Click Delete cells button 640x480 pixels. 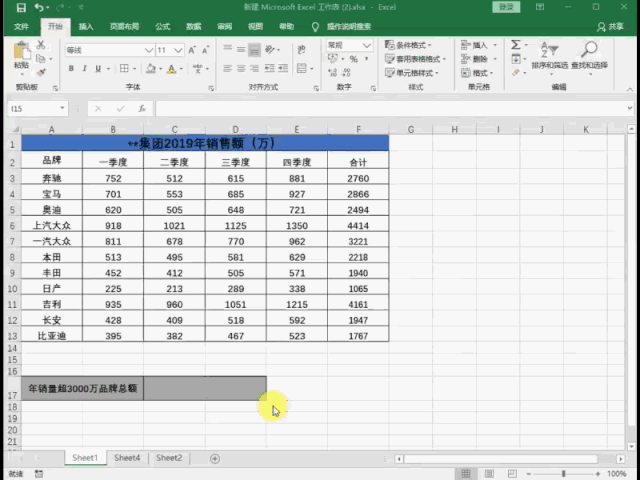[479, 59]
